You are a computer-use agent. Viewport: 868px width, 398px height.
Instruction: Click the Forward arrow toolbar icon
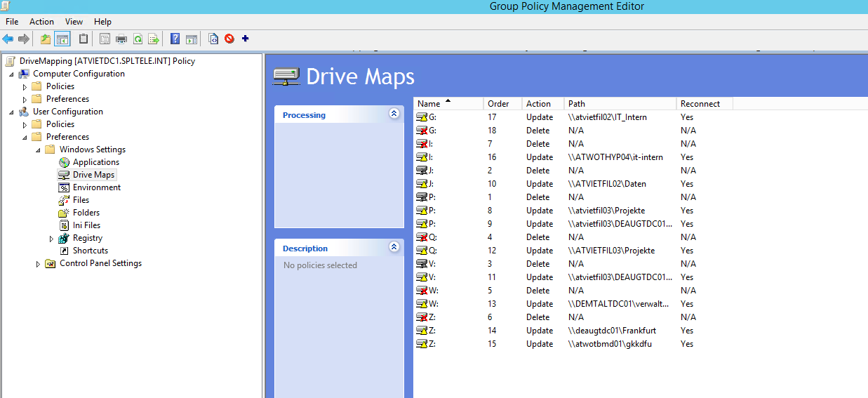[x=24, y=39]
